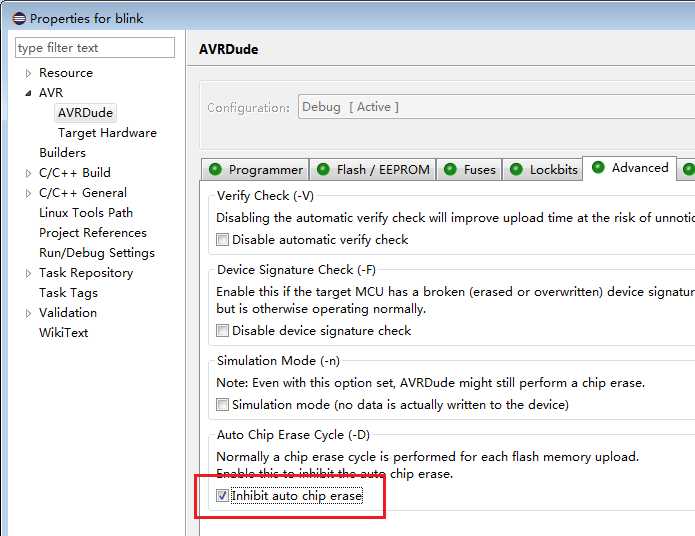Click the type filter text field
695x536 pixels.
click(95, 47)
